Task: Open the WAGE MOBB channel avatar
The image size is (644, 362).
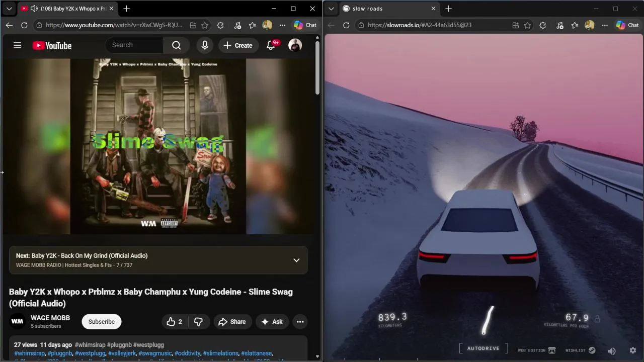Action: pos(18,322)
